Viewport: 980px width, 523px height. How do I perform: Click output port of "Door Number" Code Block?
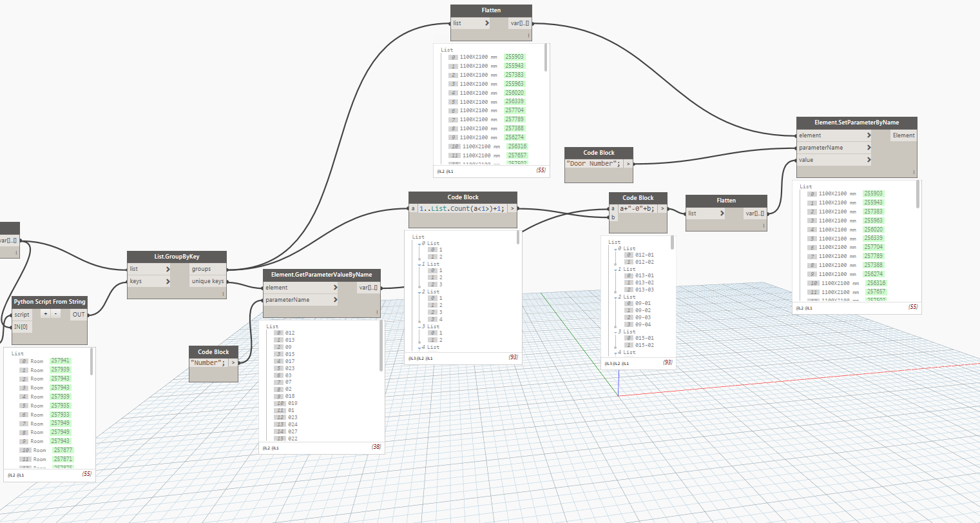click(628, 164)
